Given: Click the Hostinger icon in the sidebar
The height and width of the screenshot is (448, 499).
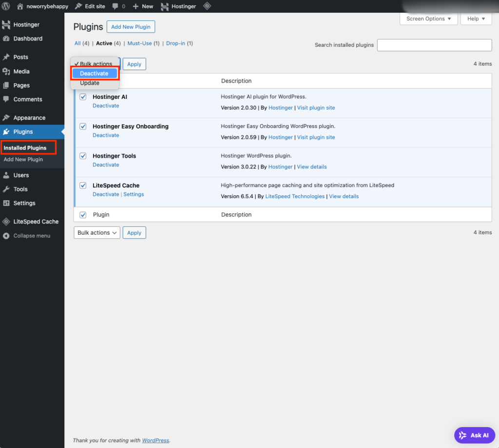Looking at the screenshot, I should pyautogui.click(x=6, y=24).
